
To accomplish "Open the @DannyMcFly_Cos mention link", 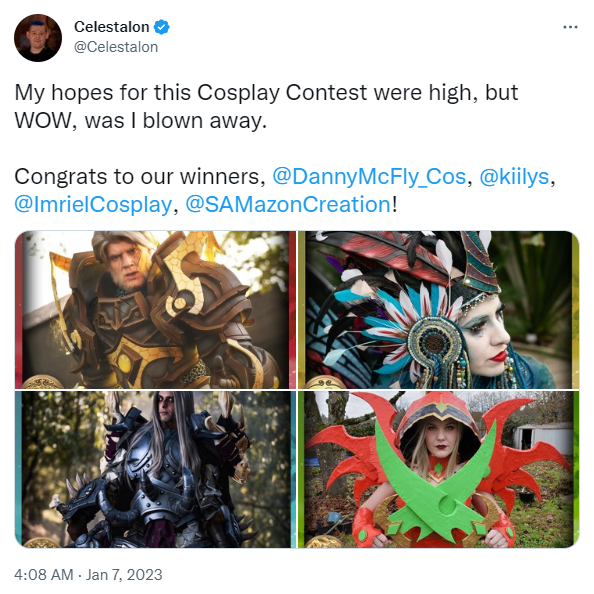I will (369, 177).
